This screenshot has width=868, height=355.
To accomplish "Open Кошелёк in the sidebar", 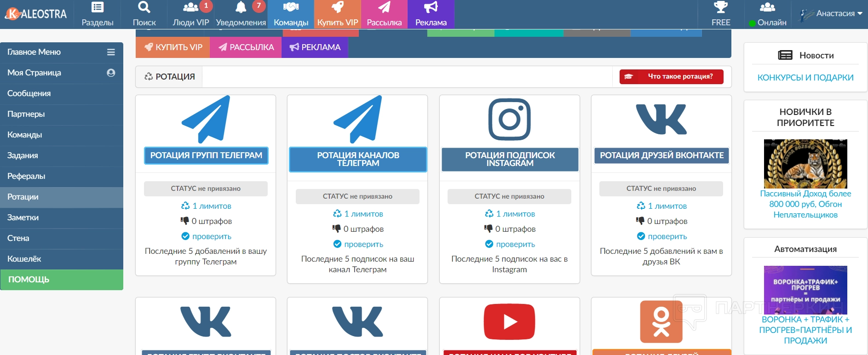I will 62,259.
